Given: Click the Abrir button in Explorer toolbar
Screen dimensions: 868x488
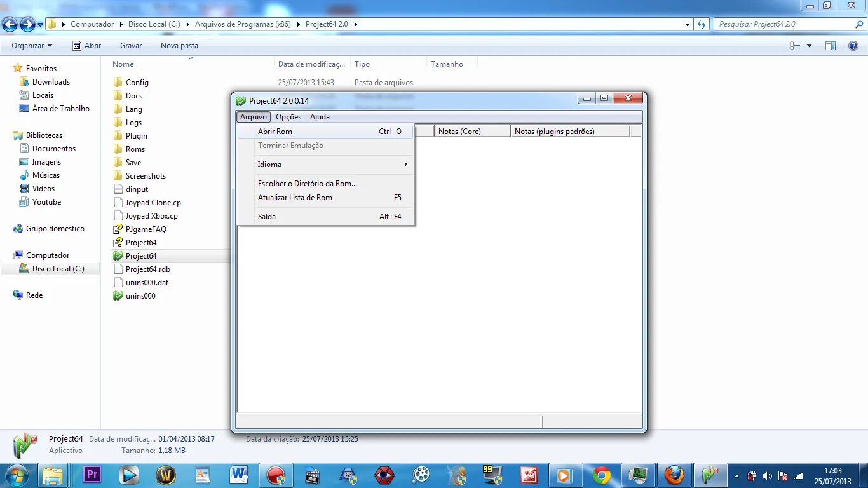Looking at the screenshot, I should pos(87,46).
